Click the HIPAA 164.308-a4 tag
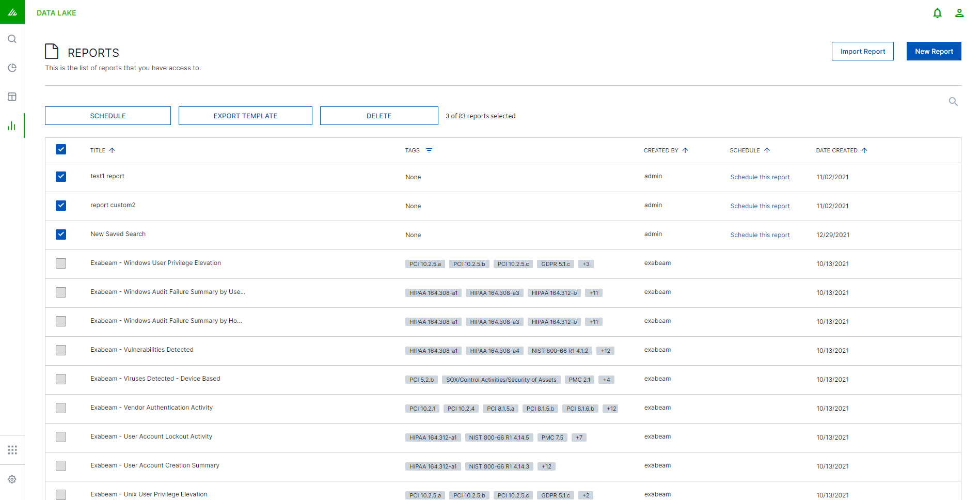Screen dimensions: 980x500 pos(495,351)
